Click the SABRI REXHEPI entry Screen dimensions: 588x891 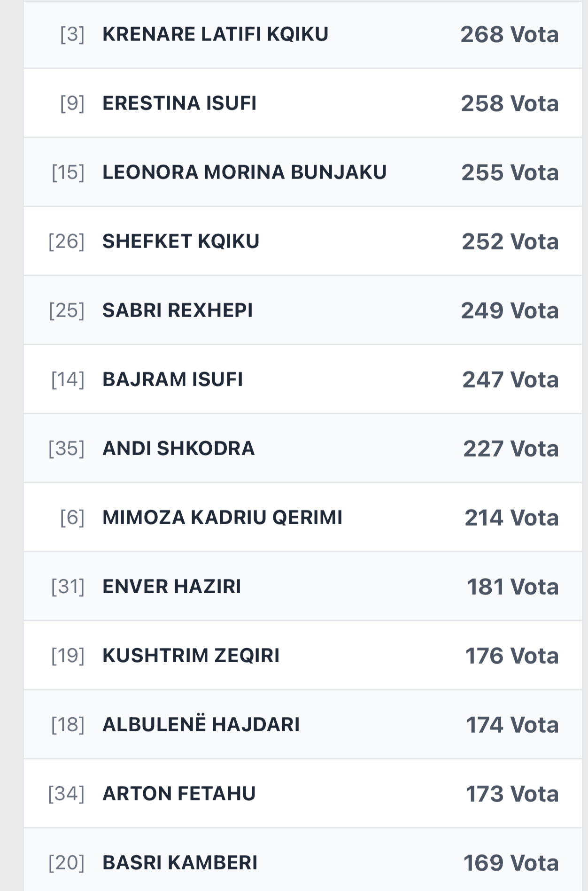178,310
